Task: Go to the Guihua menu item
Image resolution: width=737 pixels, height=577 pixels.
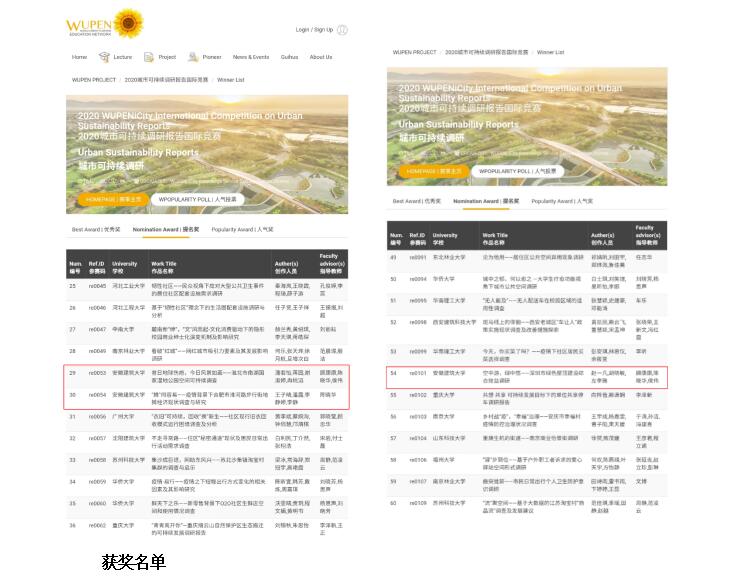Action: (289, 57)
